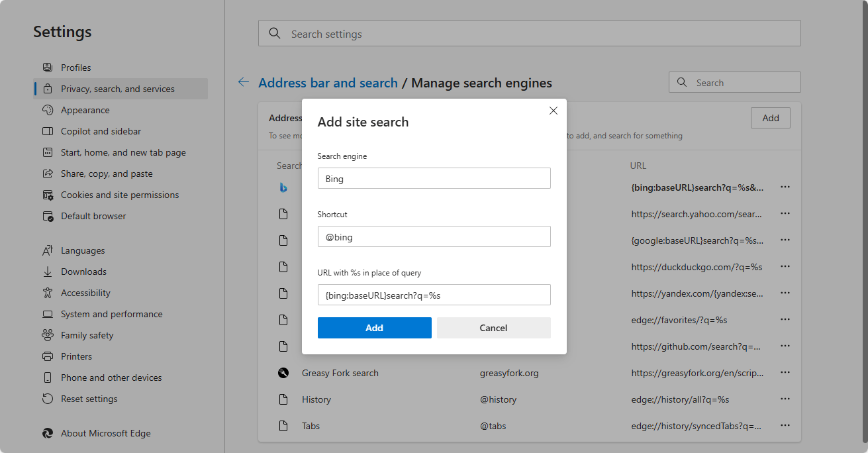The width and height of the screenshot is (868, 453).
Task: Click the Cookies and site permissions icon
Action: tap(48, 195)
